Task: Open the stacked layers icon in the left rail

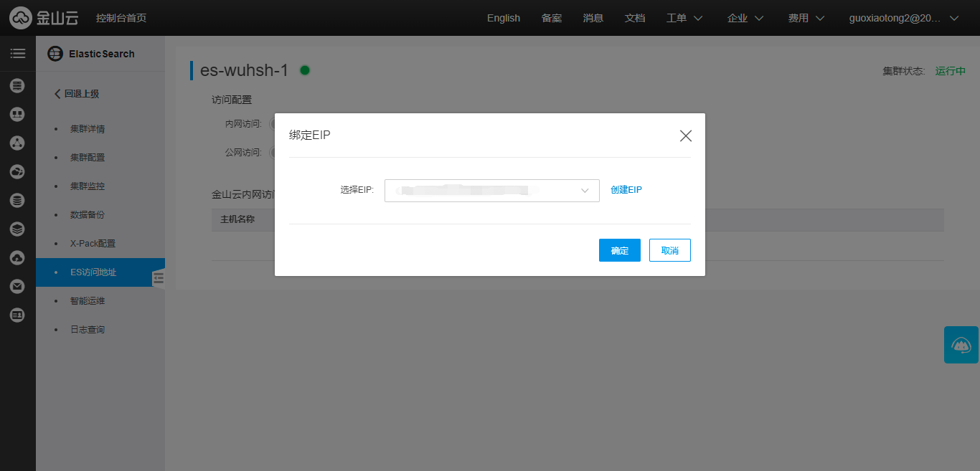Action: pos(17,229)
